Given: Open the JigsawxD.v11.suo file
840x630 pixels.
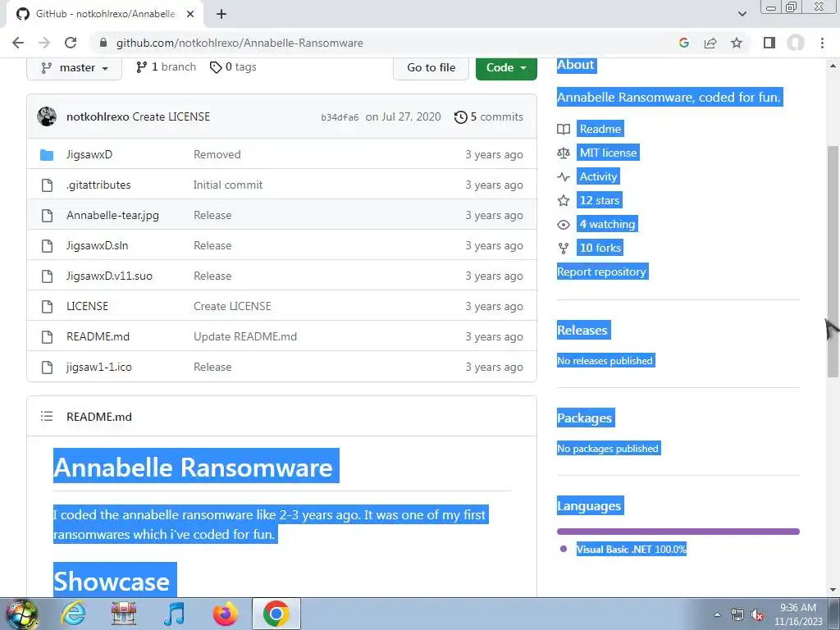Looking at the screenshot, I should click(x=109, y=276).
